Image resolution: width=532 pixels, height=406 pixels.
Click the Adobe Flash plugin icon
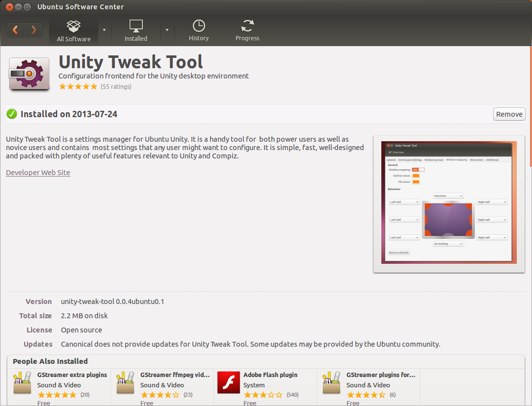(x=229, y=382)
